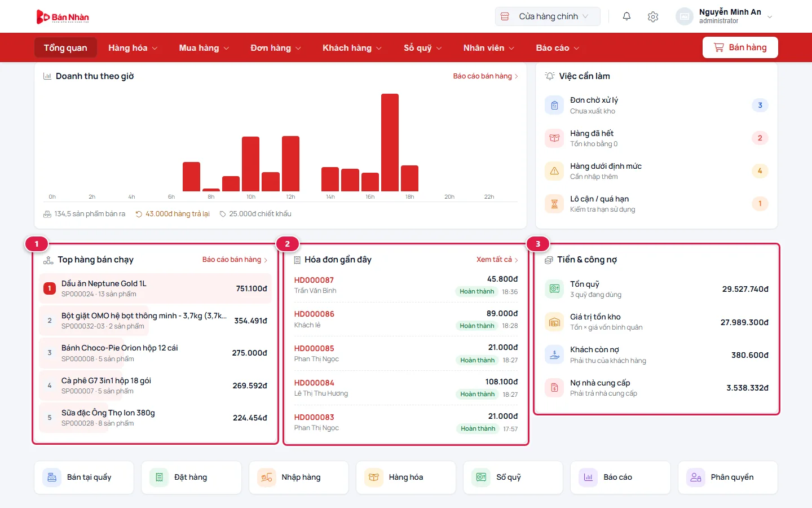This screenshot has width=812, height=508.
Task: Click the Tồn quỹ cash icon
Action: [554, 288]
